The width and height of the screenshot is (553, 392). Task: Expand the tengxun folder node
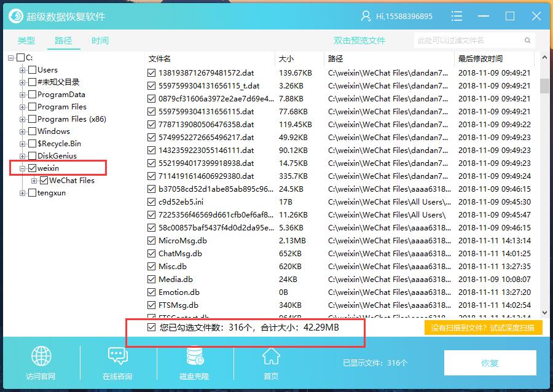[x=23, y=193]
